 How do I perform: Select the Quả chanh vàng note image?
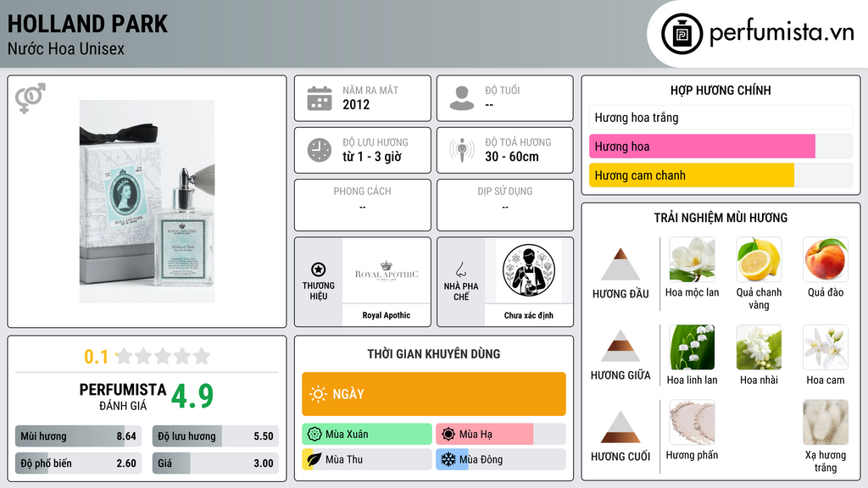759,259
